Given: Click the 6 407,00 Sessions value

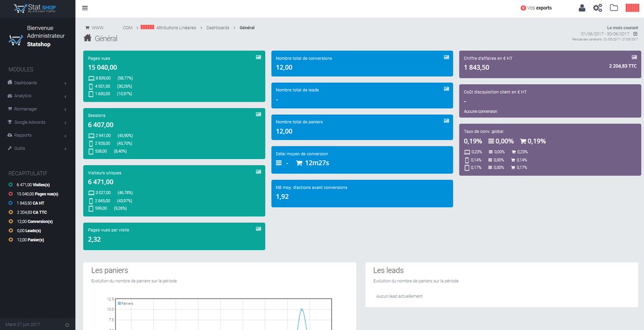Looking at the screenshot, I should click(101, 124).
